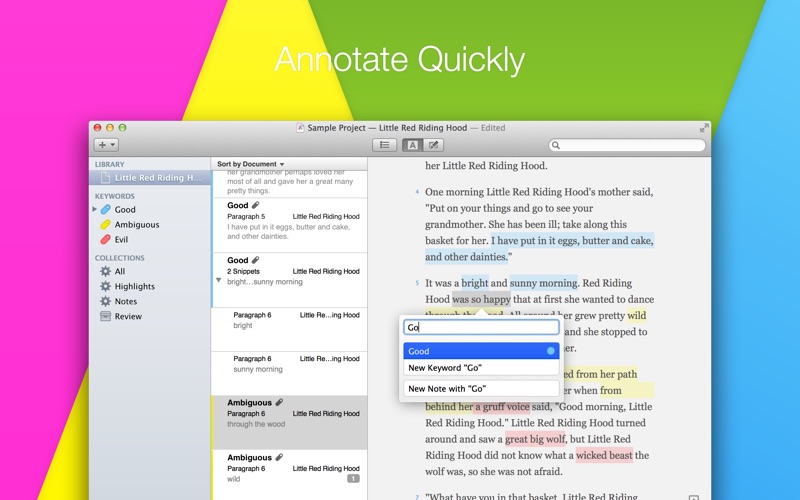Image resolution: width=800 pixels, height=500 pixels.
Task: Click the red Evil keyword tag icon
Action: point(105,240)
